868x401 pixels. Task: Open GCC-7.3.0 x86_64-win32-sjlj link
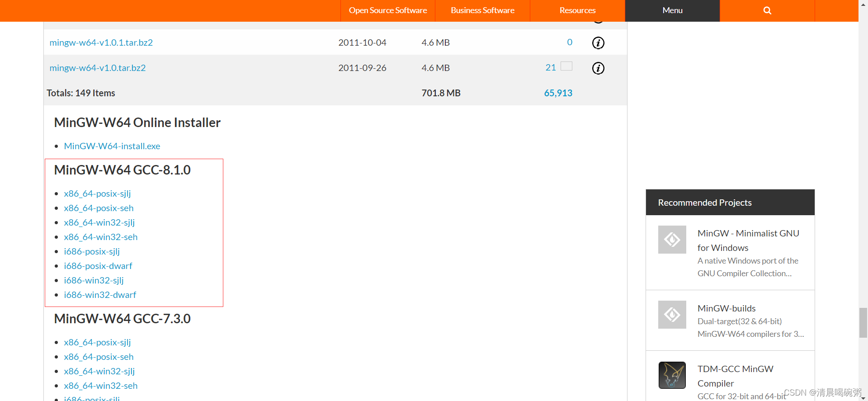[x=99, y=371]
